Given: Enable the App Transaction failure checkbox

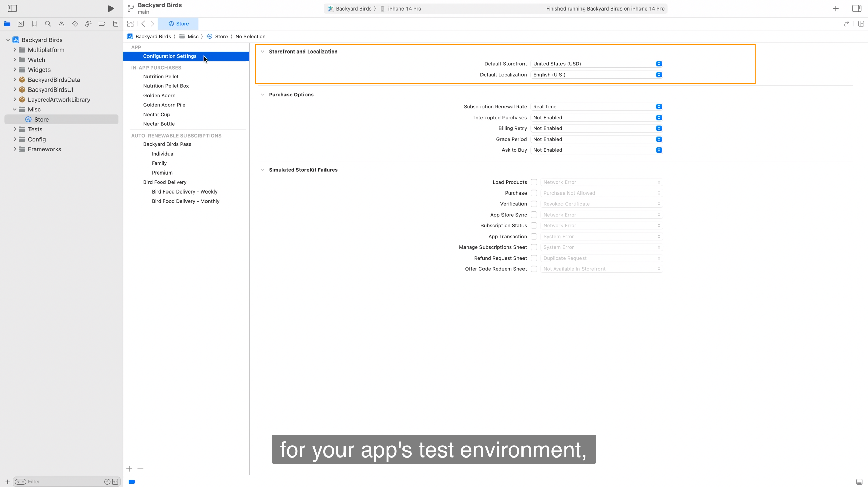Looking at the screenshot, I should pyautogui.click(x=534, y=236).
